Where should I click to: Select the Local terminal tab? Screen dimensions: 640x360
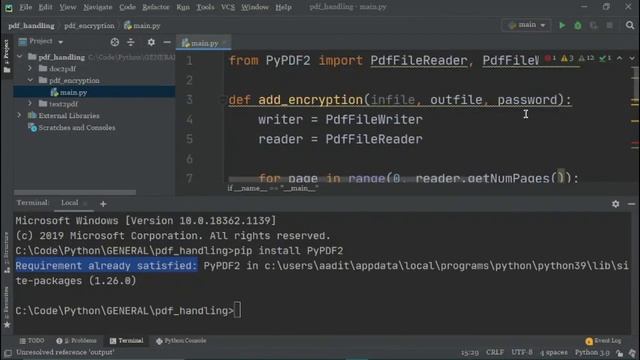tap(69, 203)
